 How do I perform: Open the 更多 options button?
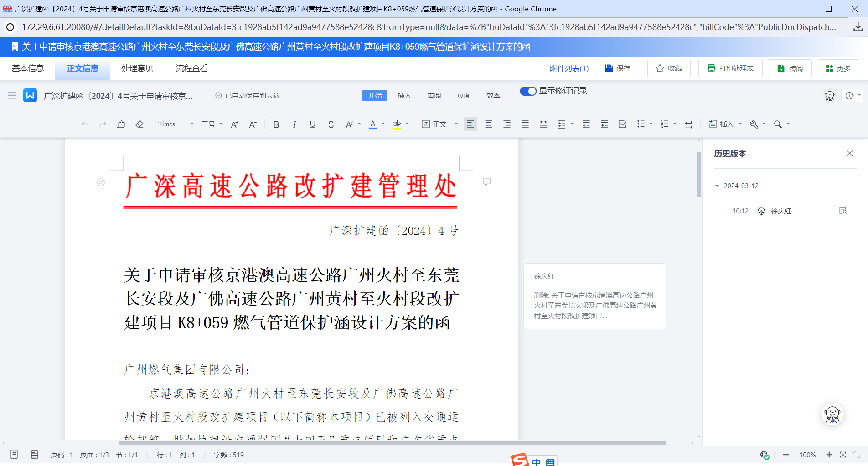point(838,68)
